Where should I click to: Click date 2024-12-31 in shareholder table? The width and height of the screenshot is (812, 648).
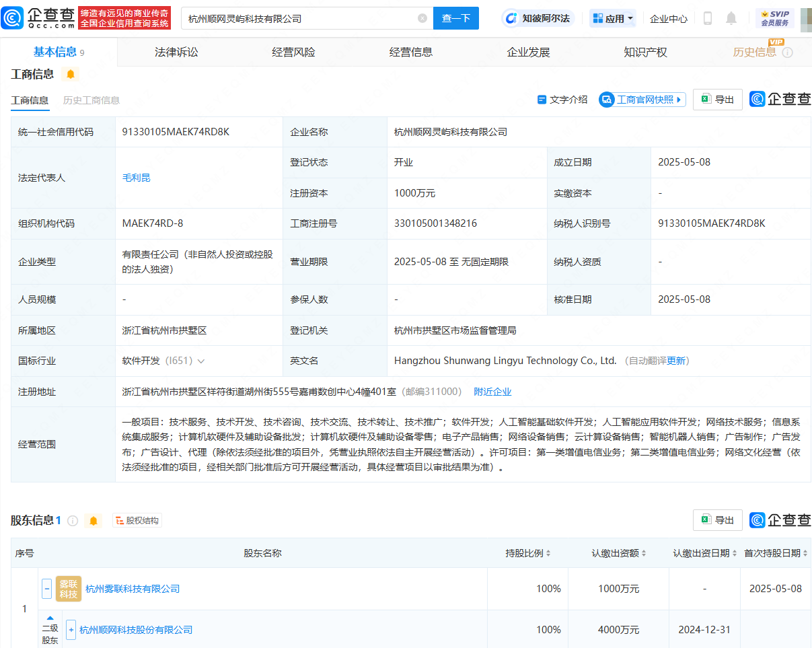coord(704,630)
